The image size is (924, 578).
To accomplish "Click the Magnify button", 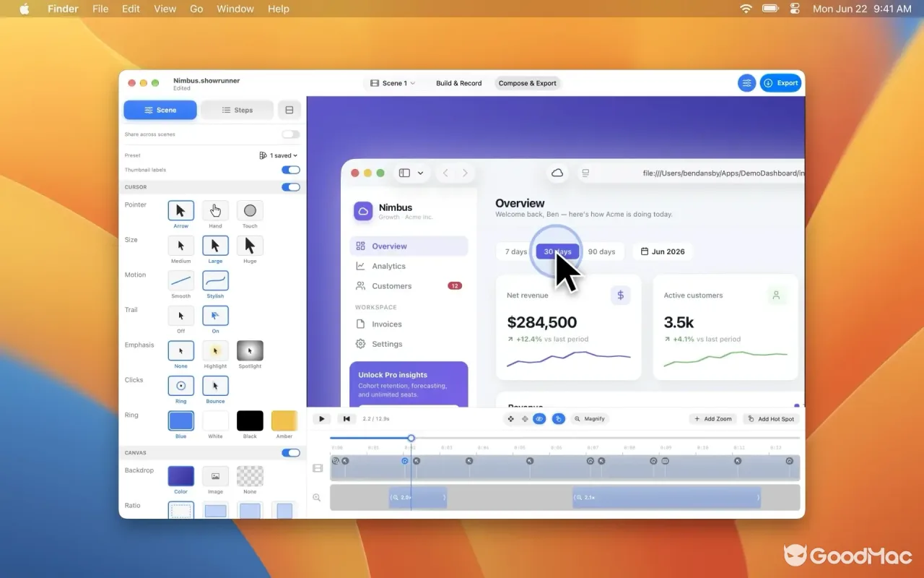I will [x=590, y=419].
